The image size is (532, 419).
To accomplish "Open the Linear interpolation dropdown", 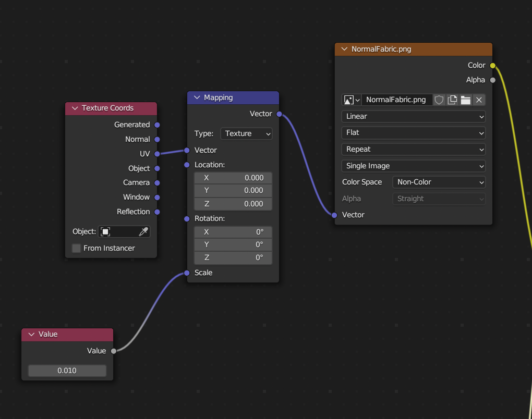I will (414, 116).
